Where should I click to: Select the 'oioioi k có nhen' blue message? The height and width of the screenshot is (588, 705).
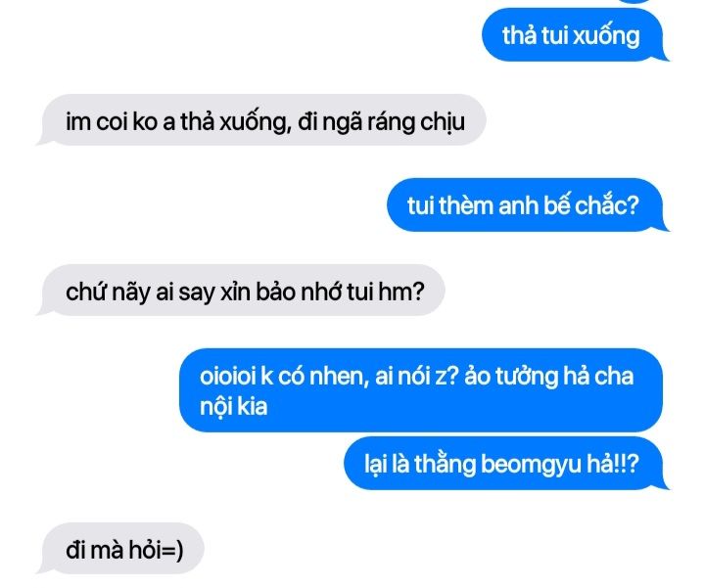click(421, 390)
